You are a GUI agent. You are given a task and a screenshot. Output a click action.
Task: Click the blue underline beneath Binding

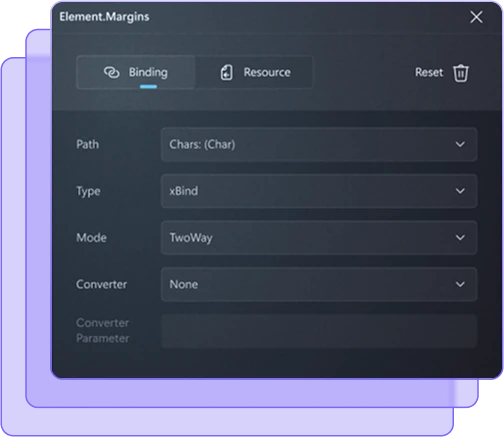coord(148,87)
